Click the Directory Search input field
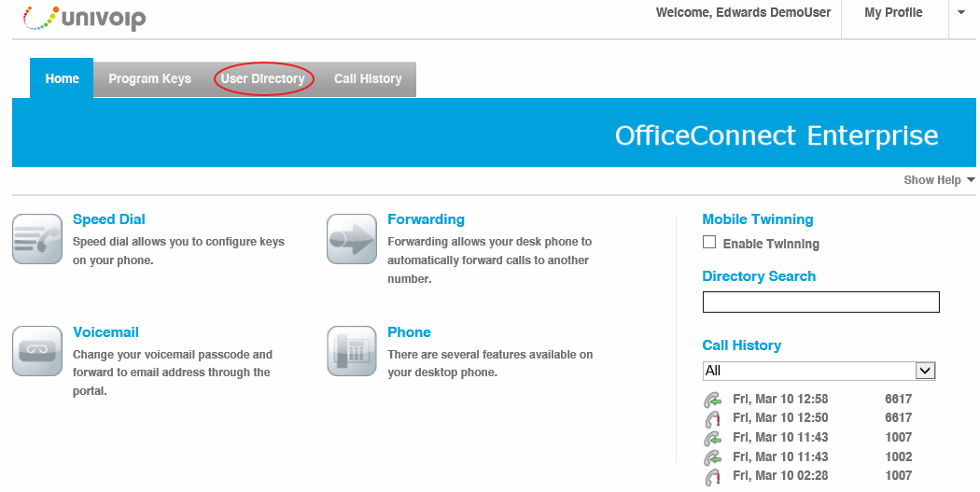 [x=821, y=302]
